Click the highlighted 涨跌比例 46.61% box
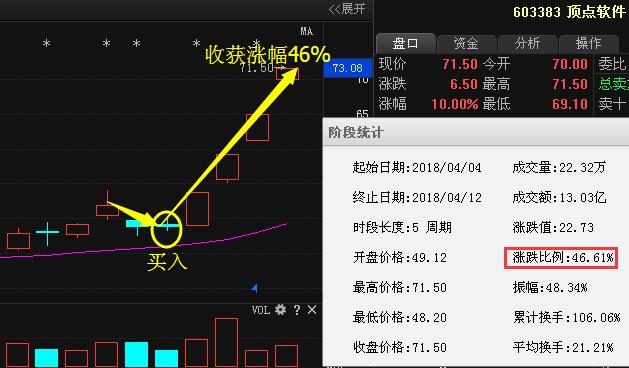 pos(561,258)
